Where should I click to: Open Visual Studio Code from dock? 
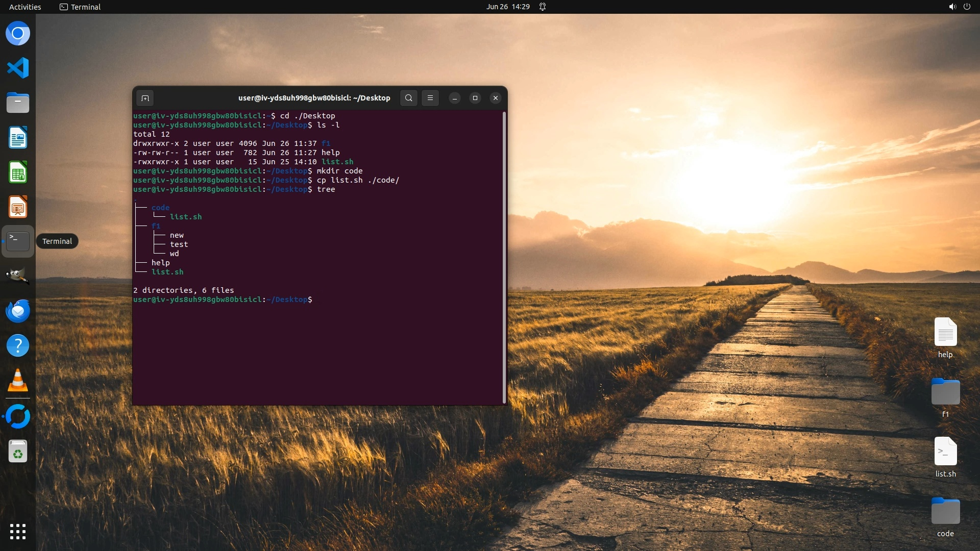(18, 68)
